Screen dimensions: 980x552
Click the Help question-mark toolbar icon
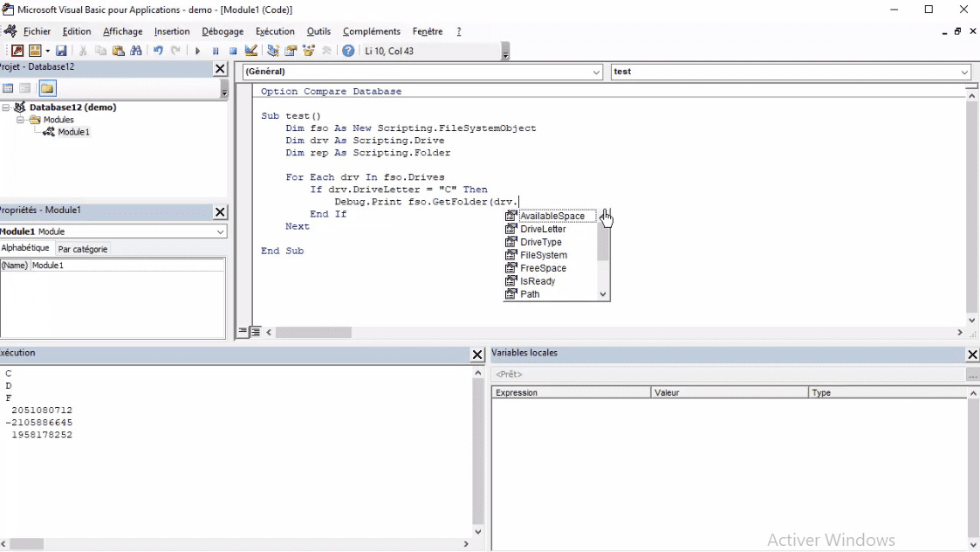pyautogui.click(x=348, y=50)
